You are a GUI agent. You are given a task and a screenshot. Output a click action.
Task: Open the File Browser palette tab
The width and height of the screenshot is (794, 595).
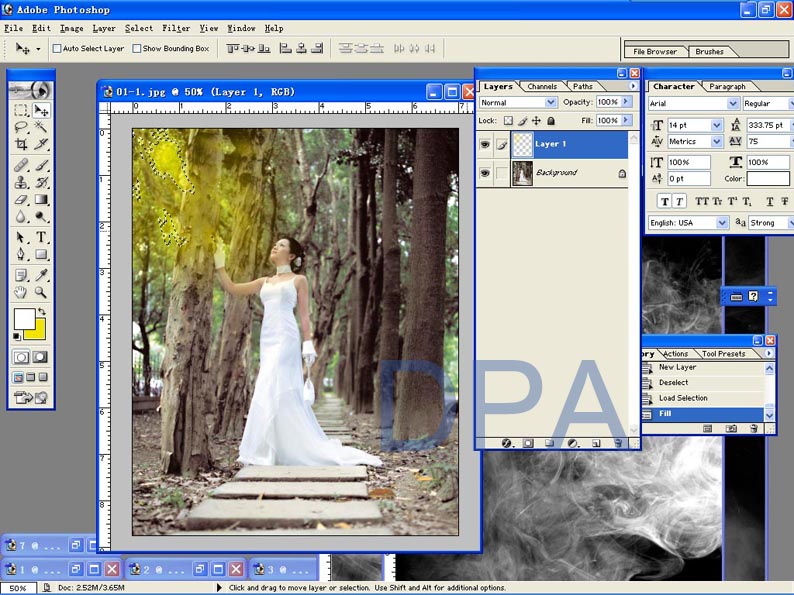[655, 52]
